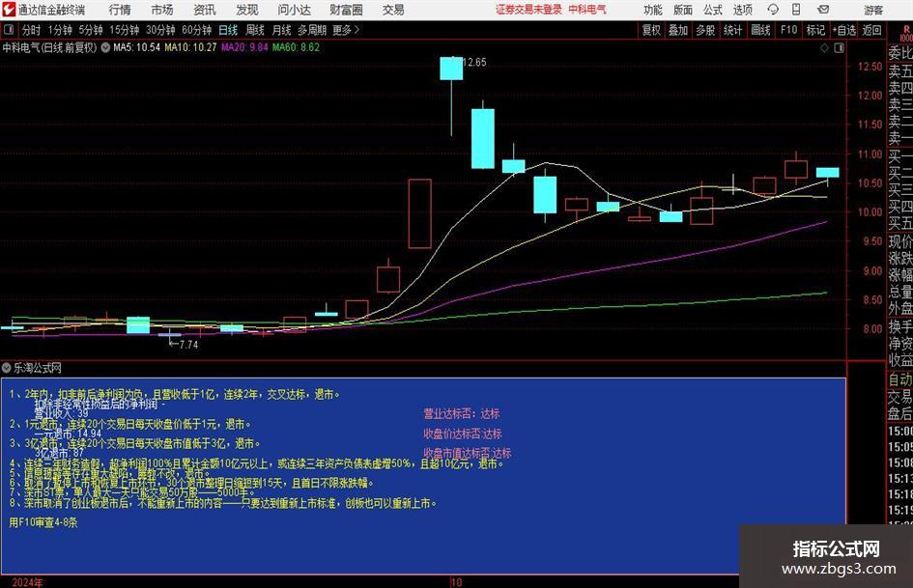Select the 日线 daily chart tab

[x=228, y=30]
